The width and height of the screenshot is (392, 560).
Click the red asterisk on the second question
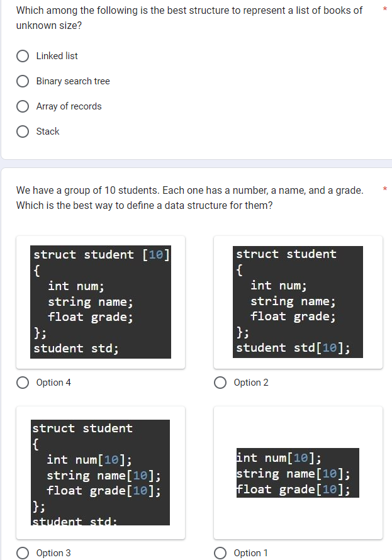click(384, 189)
